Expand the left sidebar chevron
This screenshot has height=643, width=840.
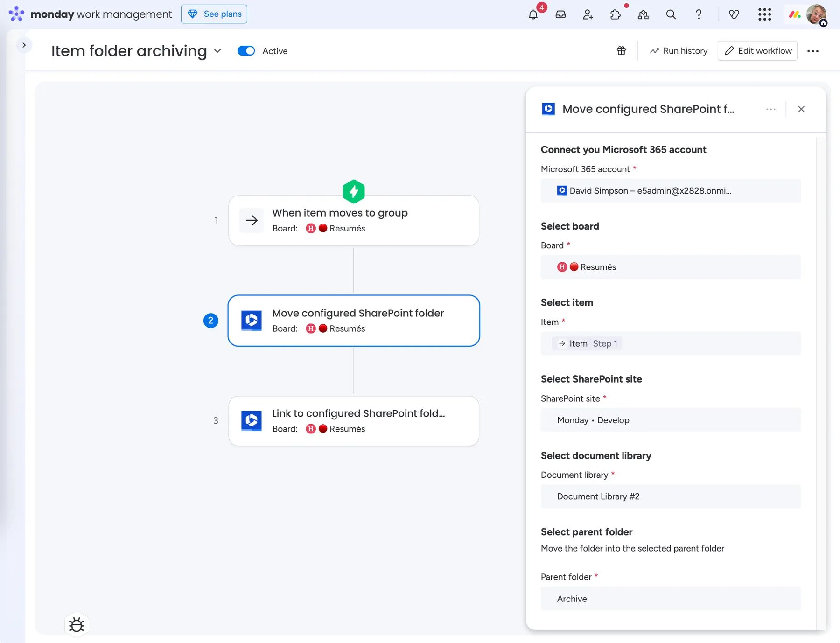tap(24, 45)
